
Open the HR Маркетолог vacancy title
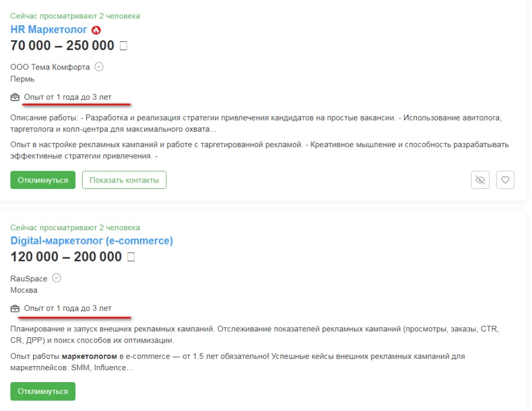pos(49,29)
